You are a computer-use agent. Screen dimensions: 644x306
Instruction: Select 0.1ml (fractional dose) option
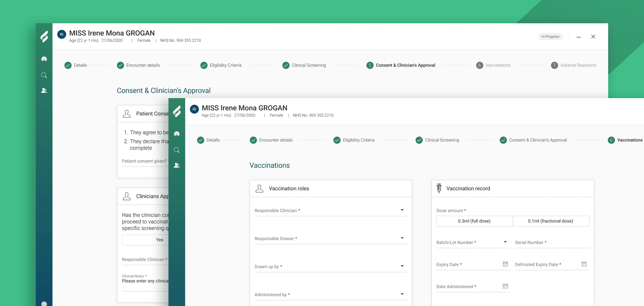tap(551, 221)
